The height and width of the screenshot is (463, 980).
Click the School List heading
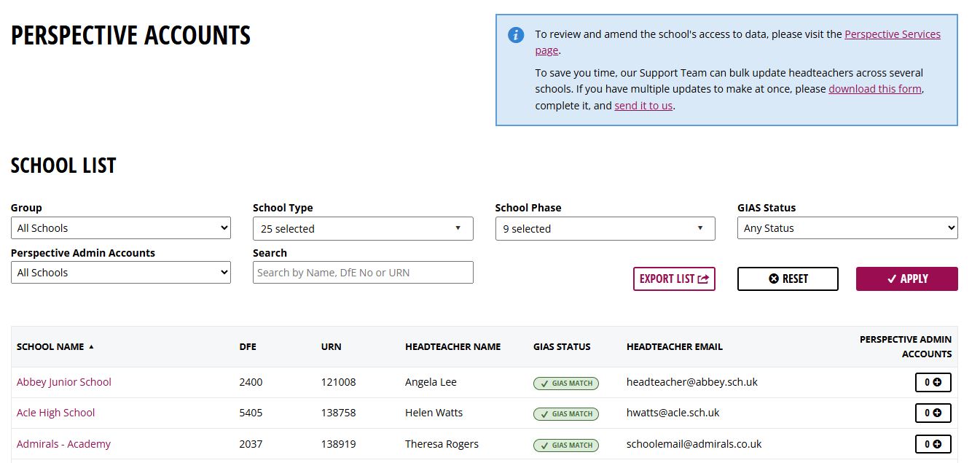coord(63,166)
